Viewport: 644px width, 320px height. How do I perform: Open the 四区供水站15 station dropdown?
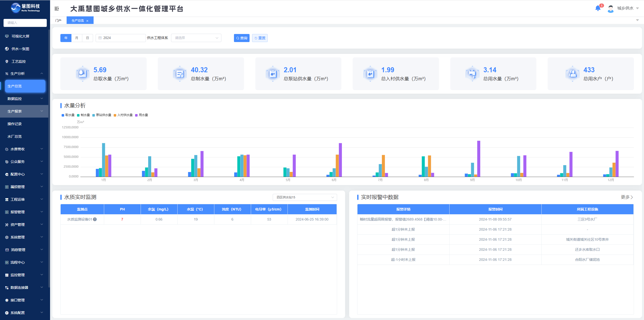click(x=305, y=197)
